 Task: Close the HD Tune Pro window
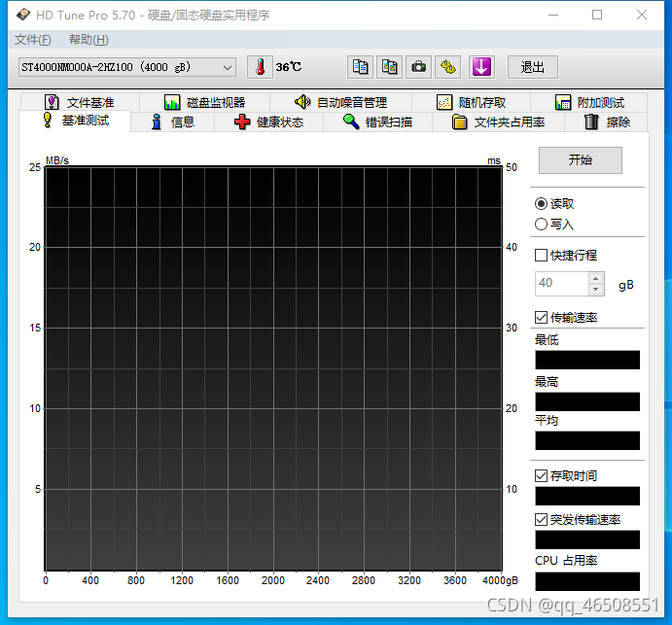click(642, 15)
